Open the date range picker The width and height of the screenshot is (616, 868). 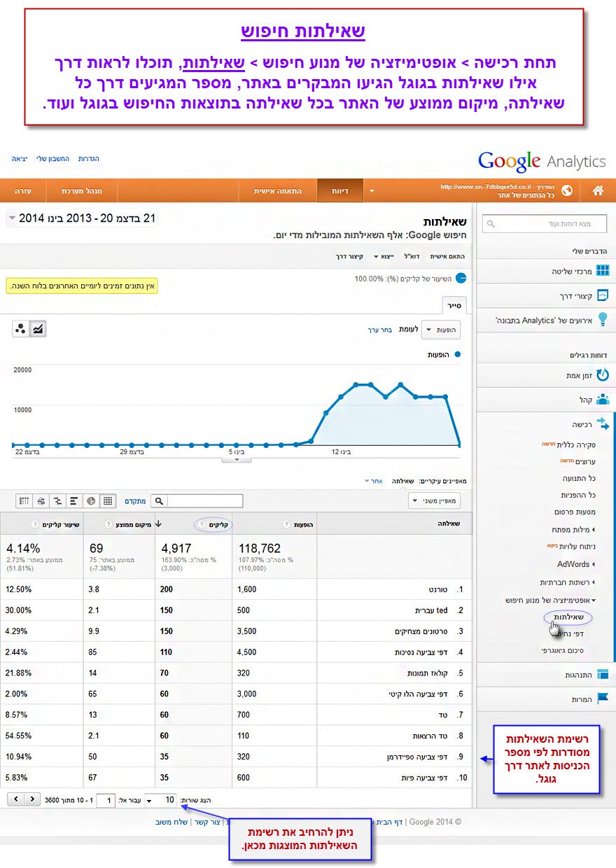82,218
